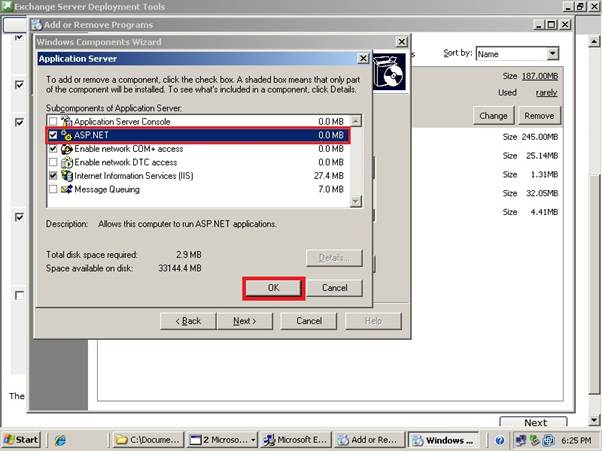602x451 pixels.
Task: Click the 187.00MB size link
Action: [539, 76]
